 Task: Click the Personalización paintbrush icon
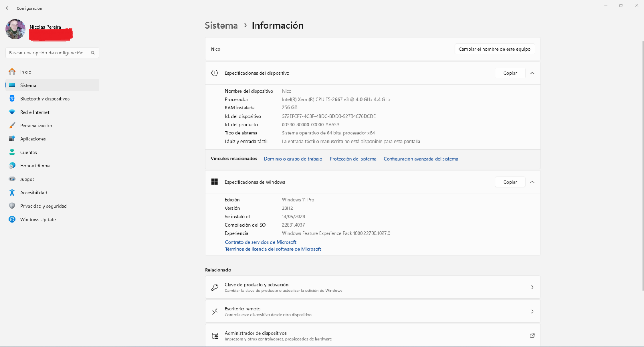pos(12,126)
